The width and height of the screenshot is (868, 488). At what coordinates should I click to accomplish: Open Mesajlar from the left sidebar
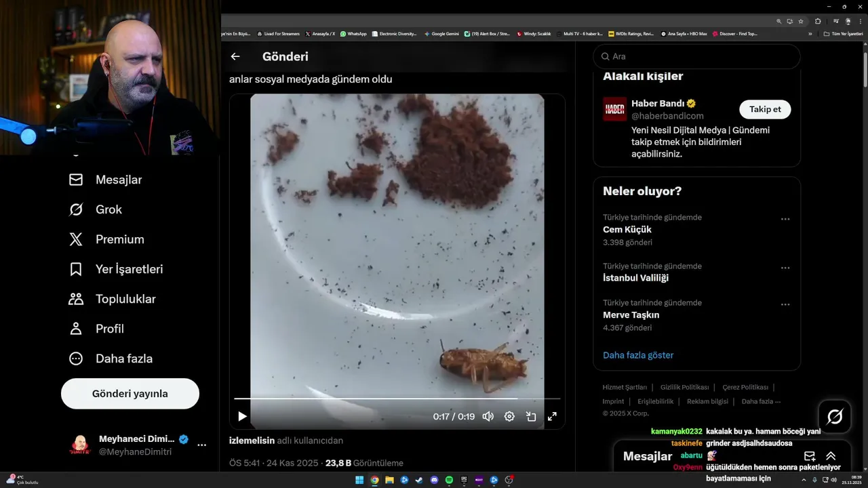pos(106,180)
